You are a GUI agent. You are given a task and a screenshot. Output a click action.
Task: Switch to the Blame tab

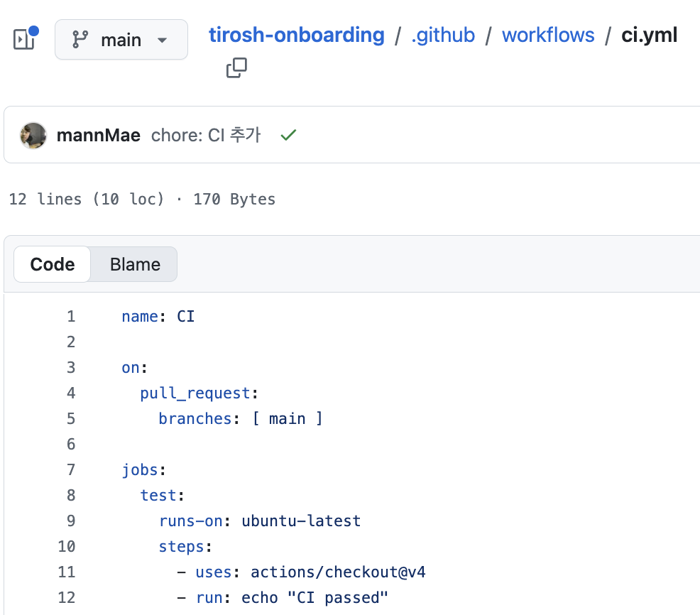[x=135, y=264]
